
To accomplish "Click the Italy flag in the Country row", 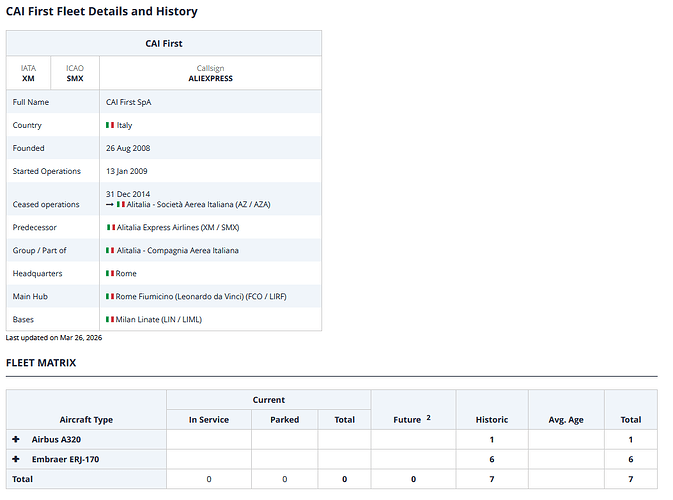I will tap(110, 126).
